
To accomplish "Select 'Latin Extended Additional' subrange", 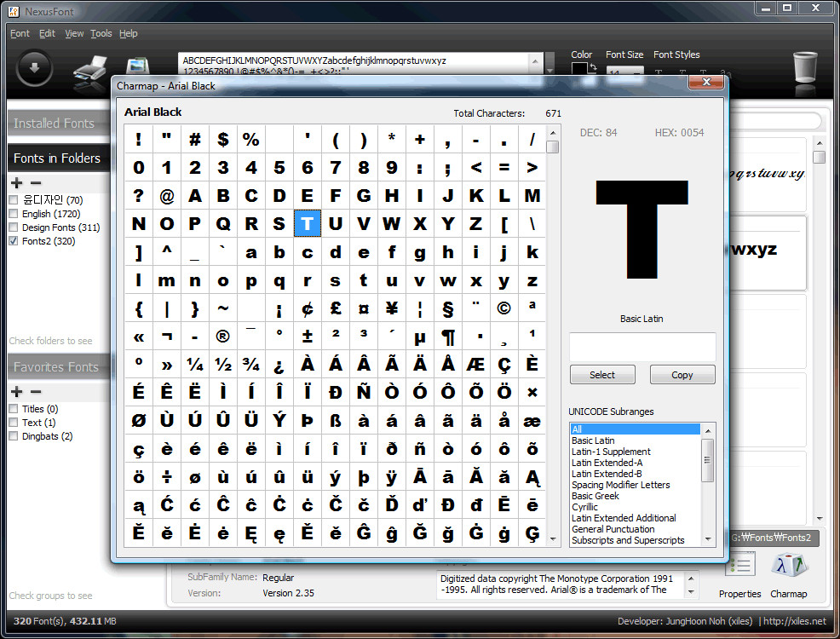I will [635, 518].
